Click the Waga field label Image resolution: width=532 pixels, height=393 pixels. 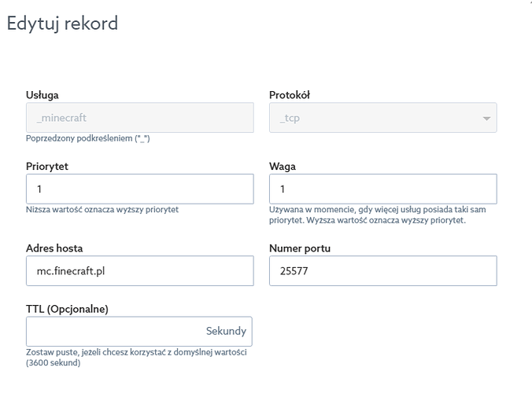pyautogui.click(x=283, y=167)
